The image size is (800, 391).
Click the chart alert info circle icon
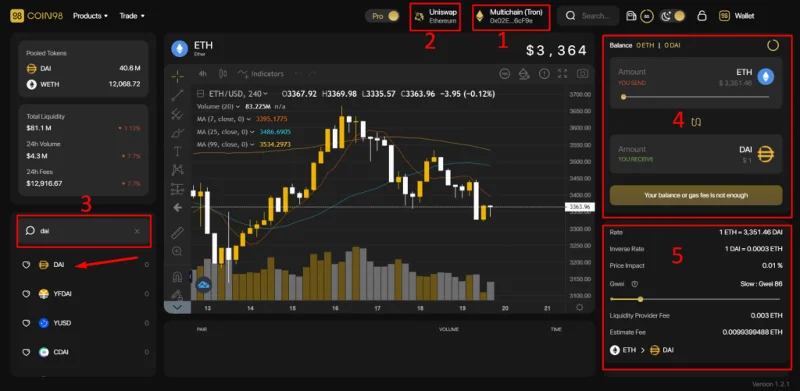544,74
